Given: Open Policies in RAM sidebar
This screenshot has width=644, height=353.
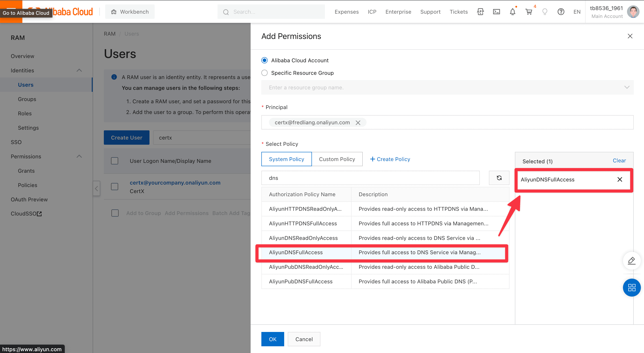Looking at the screenshot, I should point(28,185).
